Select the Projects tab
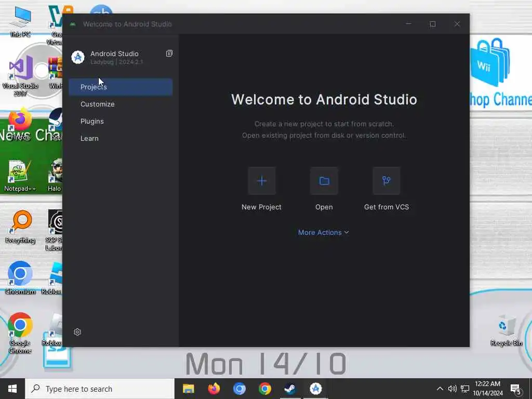 (121, 87)
